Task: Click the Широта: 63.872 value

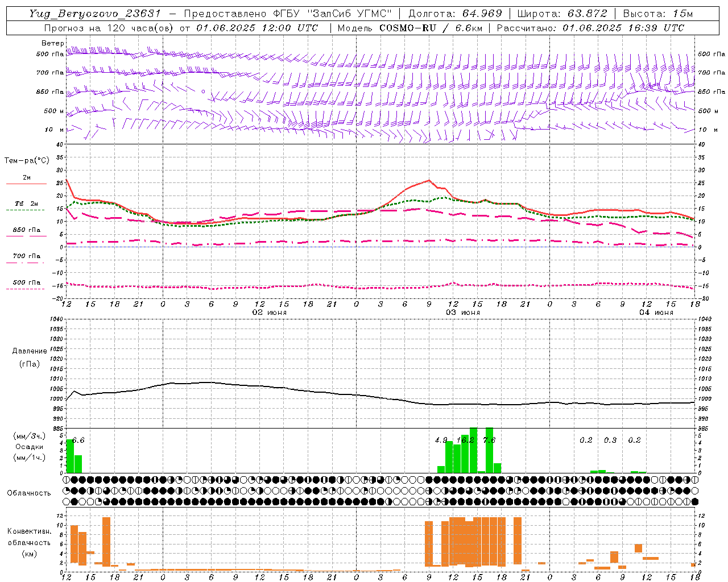Action: click(x=562, y=14)
